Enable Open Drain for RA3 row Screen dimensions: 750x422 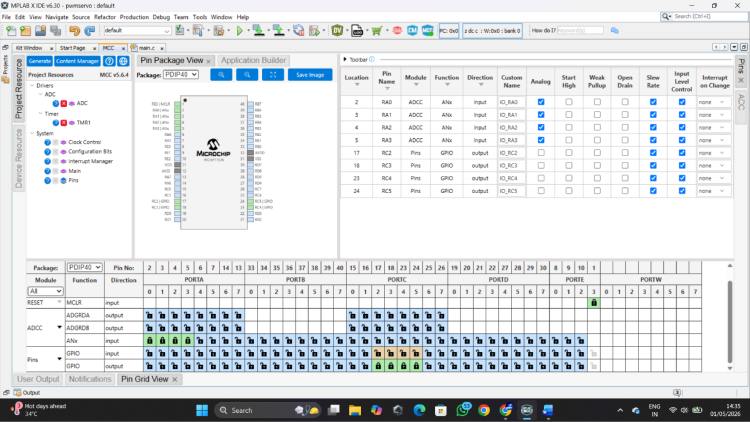625,140
